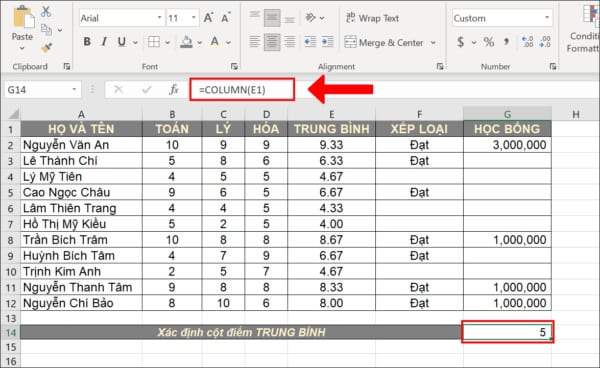Increase indent
This screenshot has height=368, width=600.
pyautogui.click(x=328, y=42)
